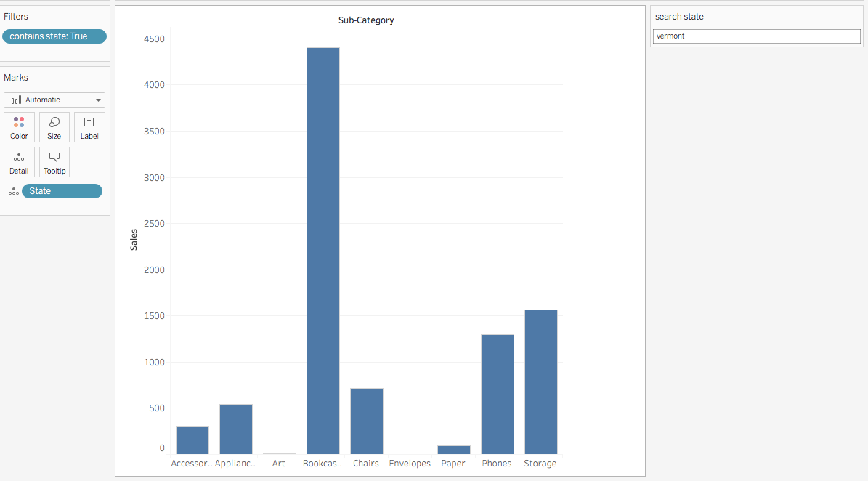Open the Detail marks card
Image resolution: width=868 pixels, height=481 pixels.
coord(19,162)
